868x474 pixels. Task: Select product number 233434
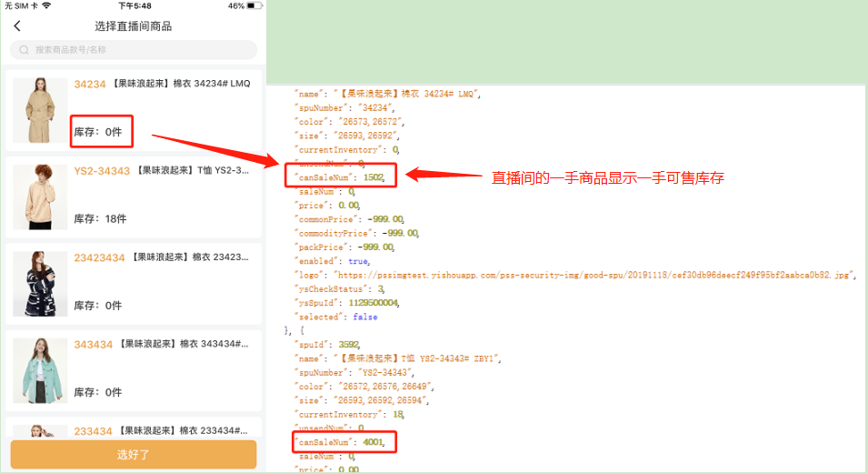pos(93,431)
